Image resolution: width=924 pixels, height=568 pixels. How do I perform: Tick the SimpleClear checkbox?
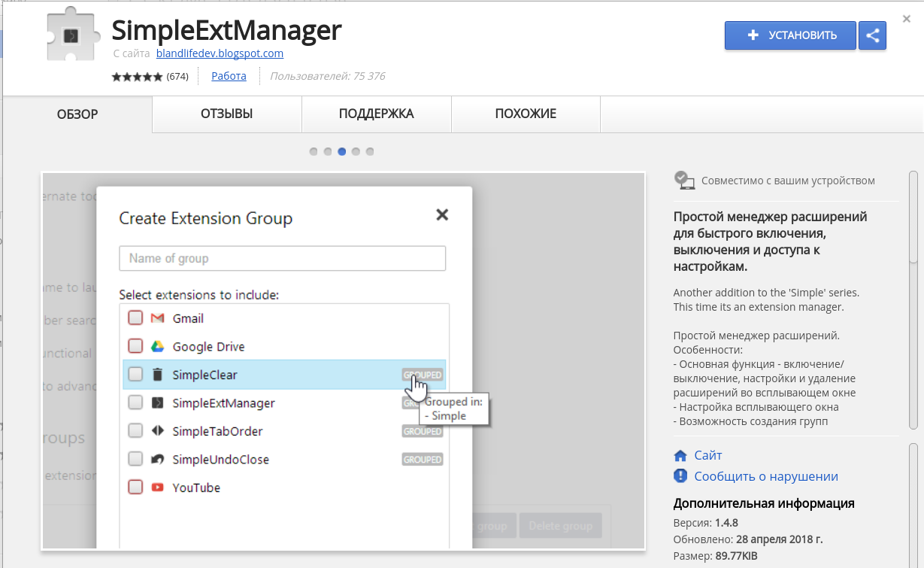click(135, 374)
